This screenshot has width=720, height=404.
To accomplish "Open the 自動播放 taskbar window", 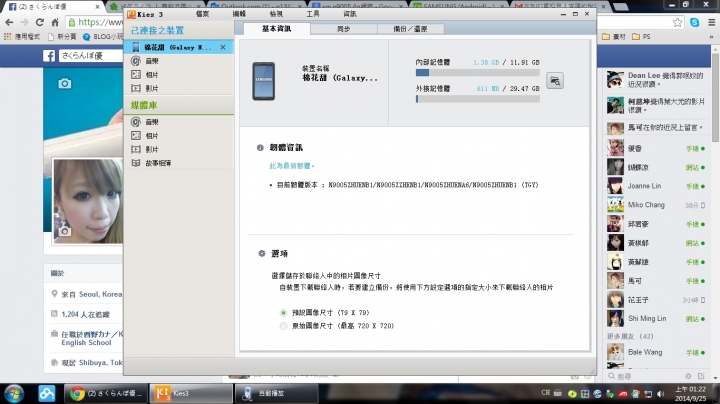I will (276, 393).
